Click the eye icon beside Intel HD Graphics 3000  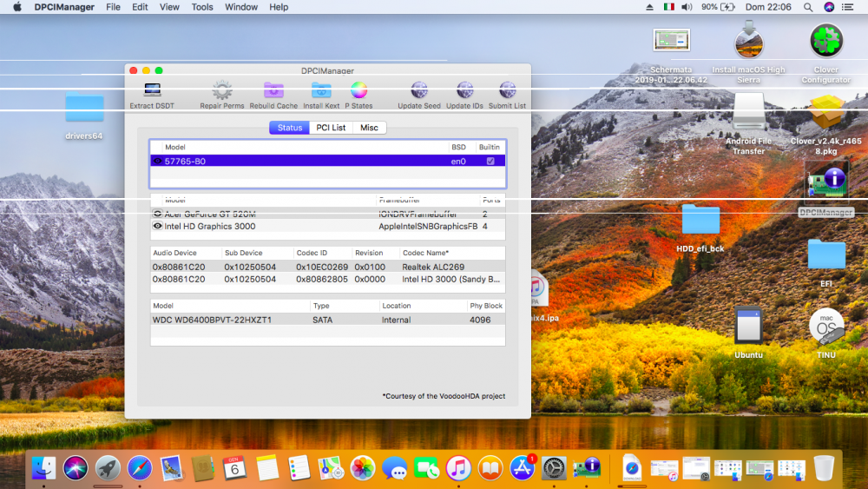pyautogui.click(x=158, y=226)
